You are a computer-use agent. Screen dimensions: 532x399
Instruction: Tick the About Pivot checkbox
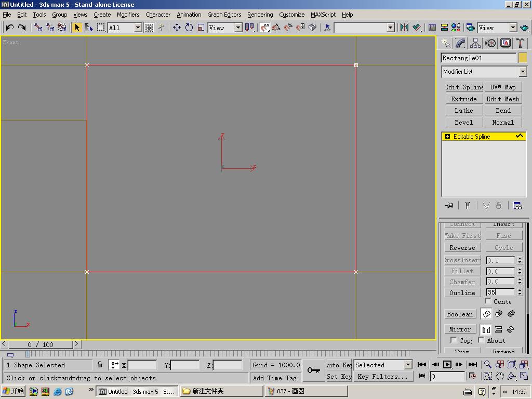click(482, 340)
